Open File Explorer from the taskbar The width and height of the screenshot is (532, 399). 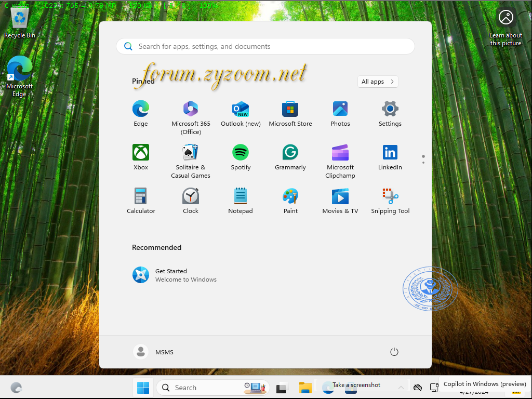tap(305, 388)
